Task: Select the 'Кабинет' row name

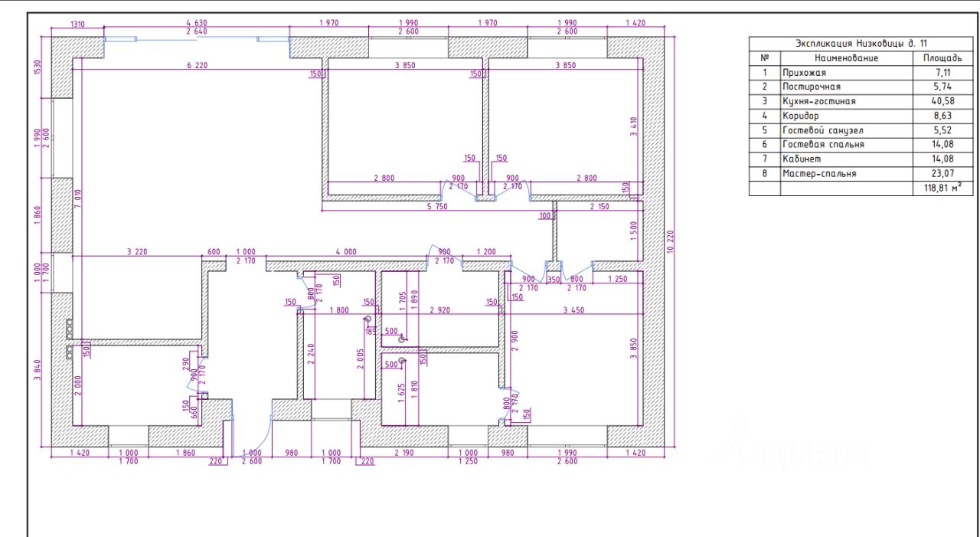Action: tap(800, 159)
